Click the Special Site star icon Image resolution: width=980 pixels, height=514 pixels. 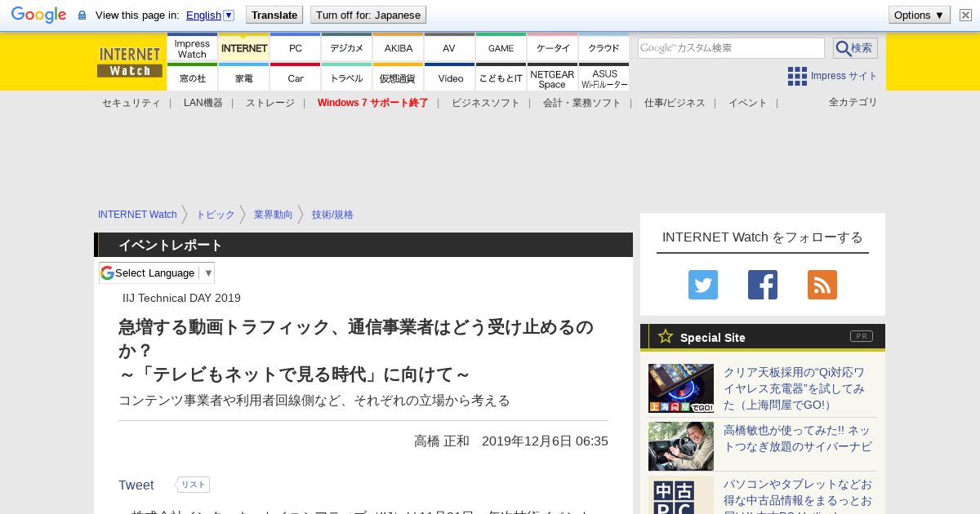pyautogui.click(x=666, y=336)
